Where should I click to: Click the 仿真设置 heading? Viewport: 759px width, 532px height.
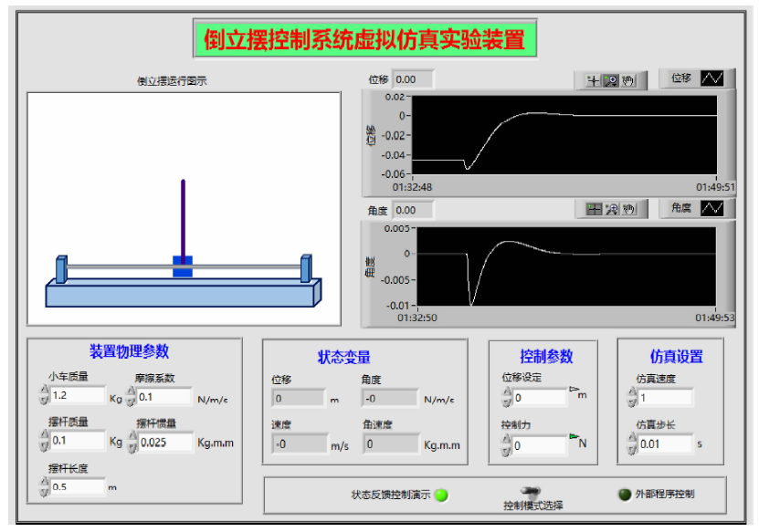click(x=676, y=357)
